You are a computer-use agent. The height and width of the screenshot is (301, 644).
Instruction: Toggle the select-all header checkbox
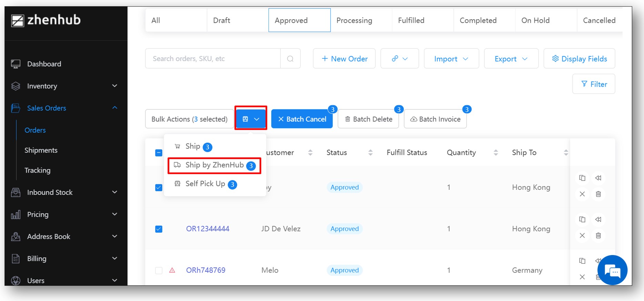tap(159, 153)
